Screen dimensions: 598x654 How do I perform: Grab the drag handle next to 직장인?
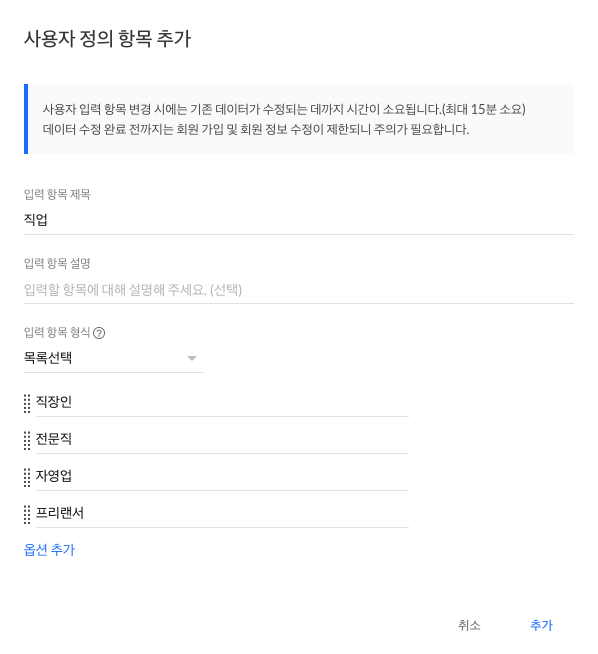(x=27, y=403)
